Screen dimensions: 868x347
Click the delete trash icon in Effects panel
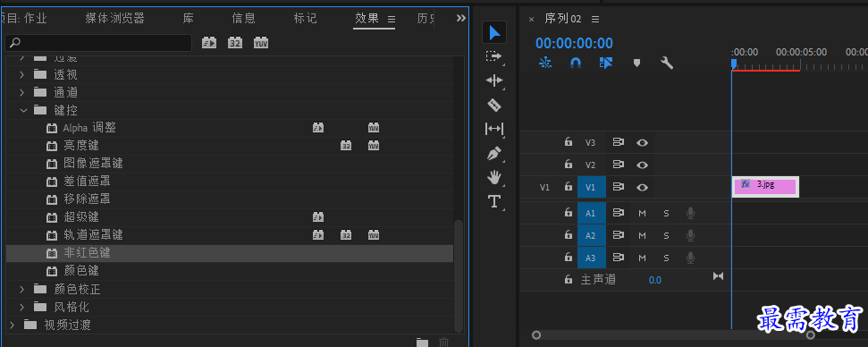(x=443, y=343)
